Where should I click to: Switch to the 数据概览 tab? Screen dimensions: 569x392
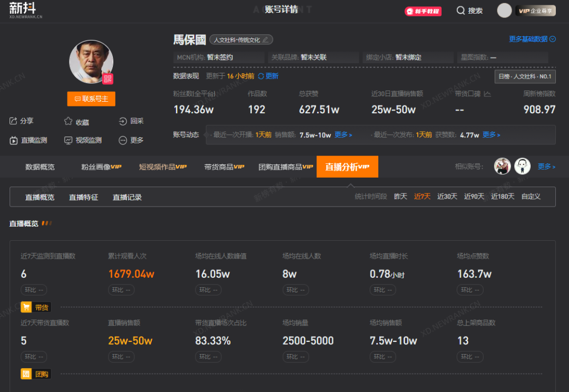(40, 167)
